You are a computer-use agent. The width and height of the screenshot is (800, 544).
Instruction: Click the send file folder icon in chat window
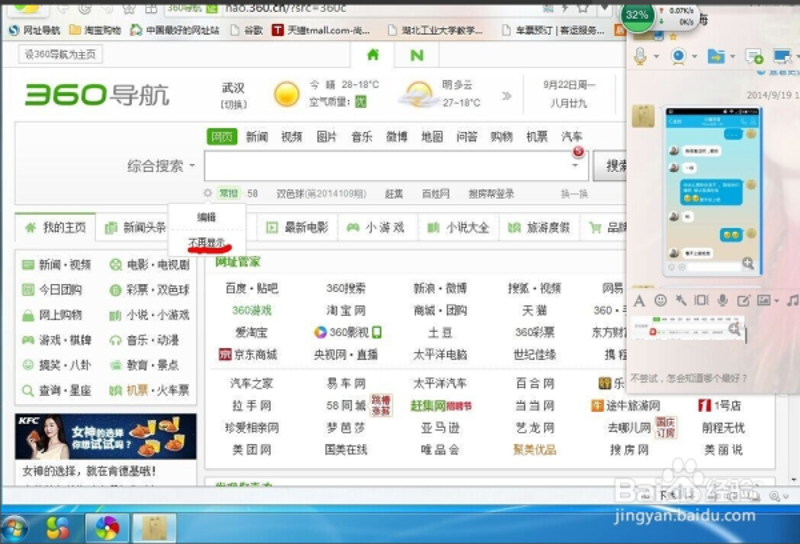(716, 56)
